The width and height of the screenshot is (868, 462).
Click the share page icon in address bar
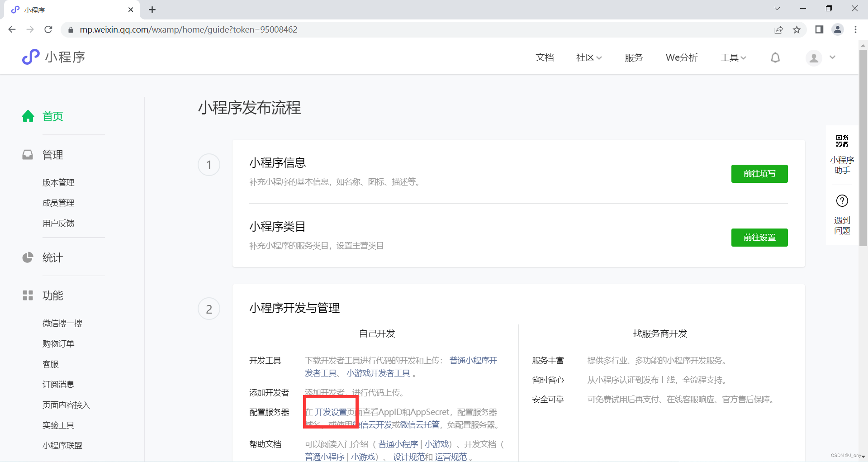click(778, 30)
